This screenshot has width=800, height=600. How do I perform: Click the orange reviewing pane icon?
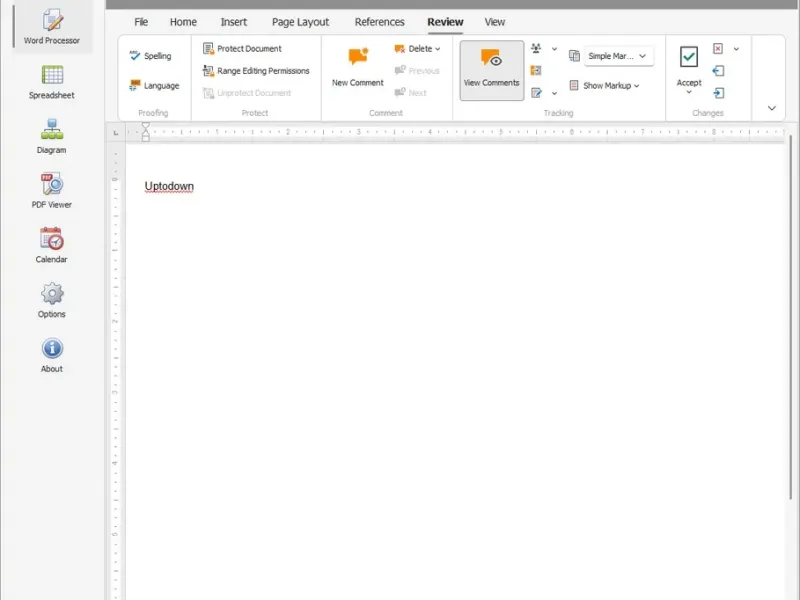[536, 70]
